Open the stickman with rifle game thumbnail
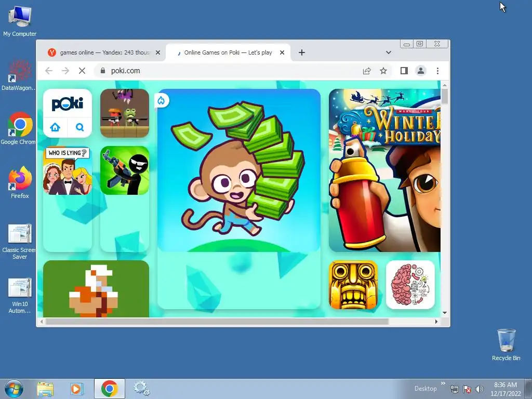This screenshot has width=532, height=399. coord(125,170)
